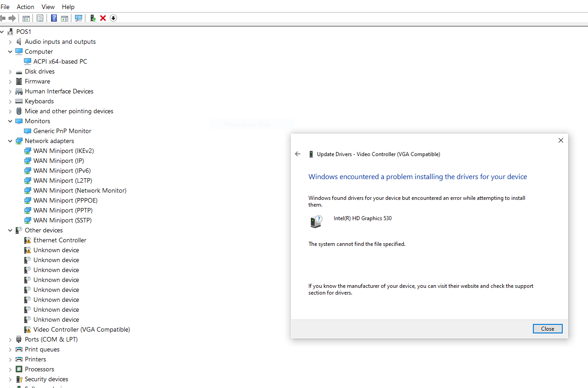Screen dimensions: 588x388
Task: Click the back arrow in Update Drivers dialog
Action: pos(298,154)
